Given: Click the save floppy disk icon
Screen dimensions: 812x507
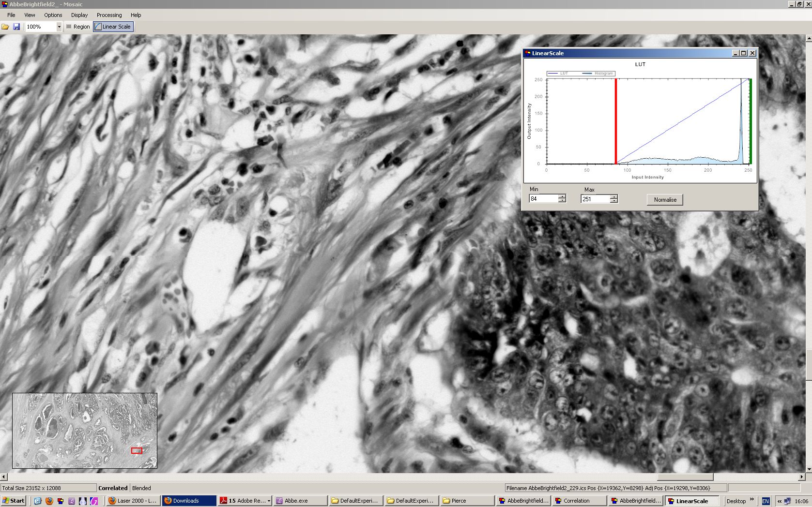Looking at the screenshot, I should click(x=16, y=27).
